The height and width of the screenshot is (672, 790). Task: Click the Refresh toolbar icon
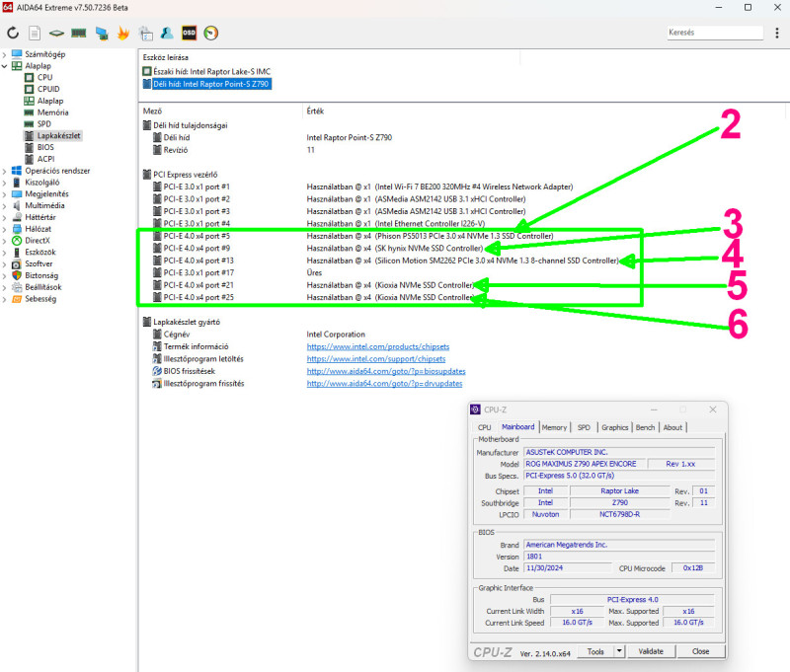[13, 34]
